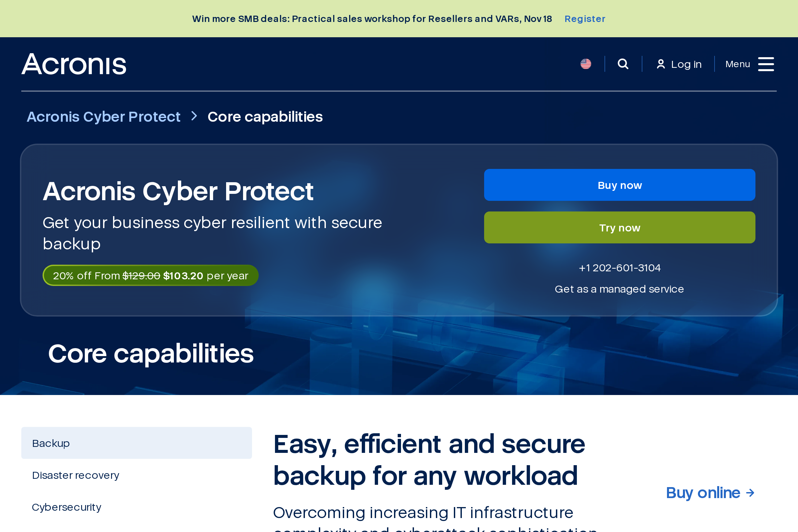Click the chevron in the breadcrumb trail
798x532 pixels.
point(194,116)
